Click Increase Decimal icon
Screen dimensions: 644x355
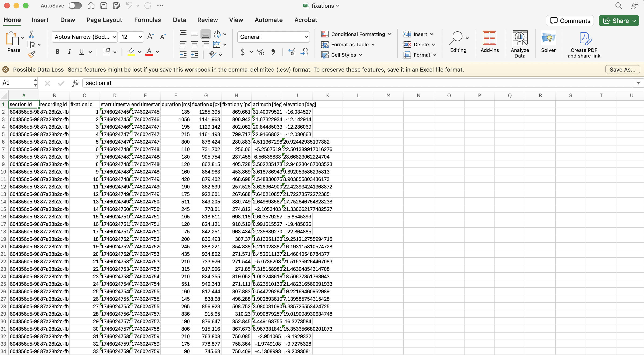pos(292,52)
